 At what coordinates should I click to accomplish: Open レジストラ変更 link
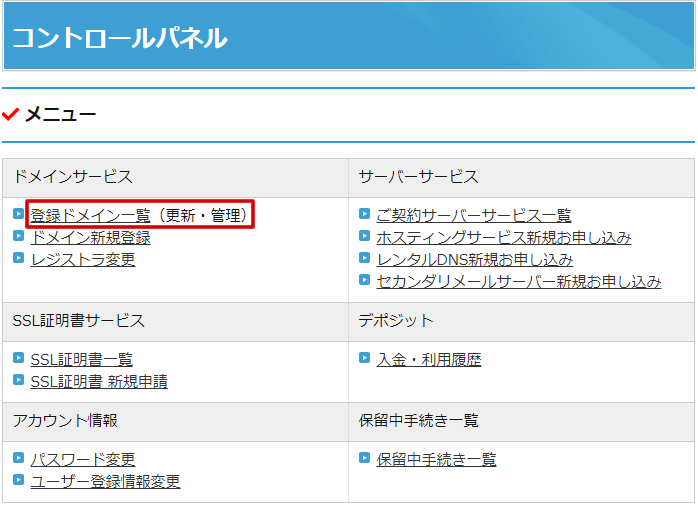(83, 259)
